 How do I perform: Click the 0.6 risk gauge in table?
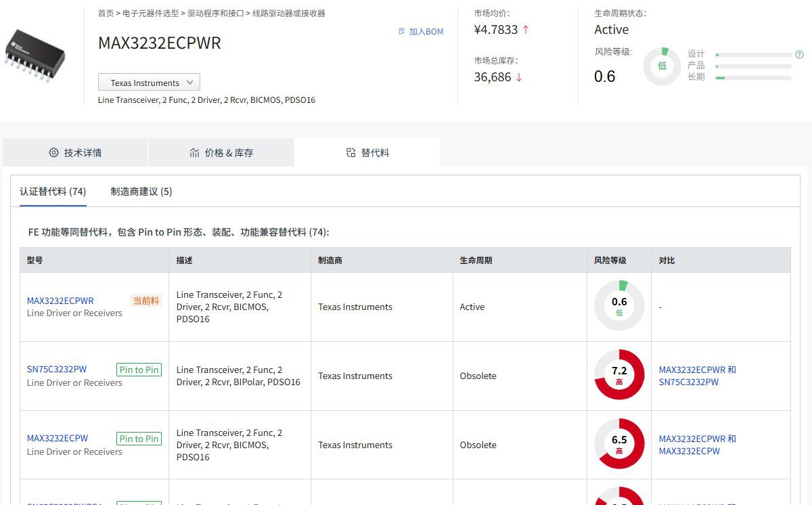click(x=619, y=305)
